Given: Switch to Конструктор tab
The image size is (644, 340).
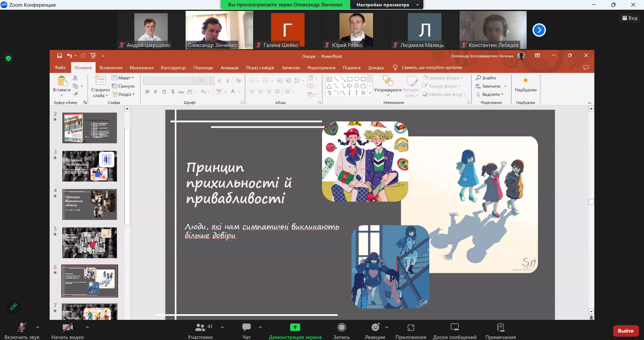Looking at the screenshot, I should [x=173, y=67].
